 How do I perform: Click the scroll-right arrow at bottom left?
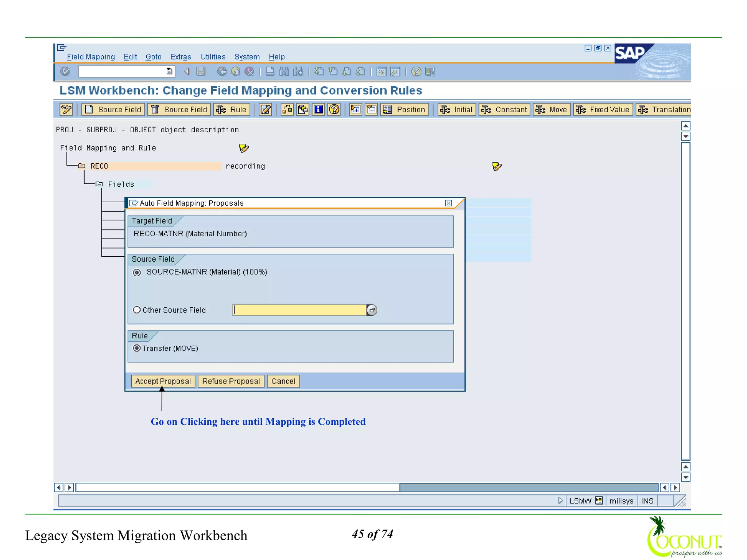[x=69, y=487]
